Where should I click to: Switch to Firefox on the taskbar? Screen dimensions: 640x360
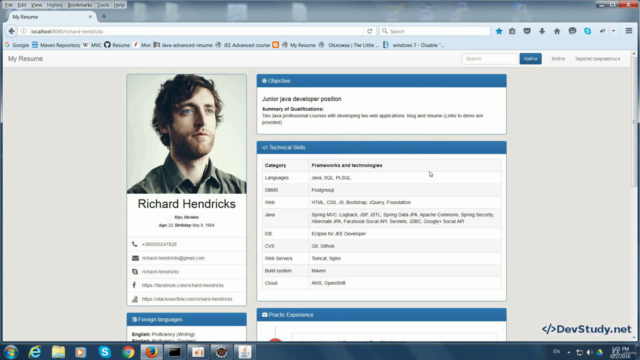[x=151, y=352]
